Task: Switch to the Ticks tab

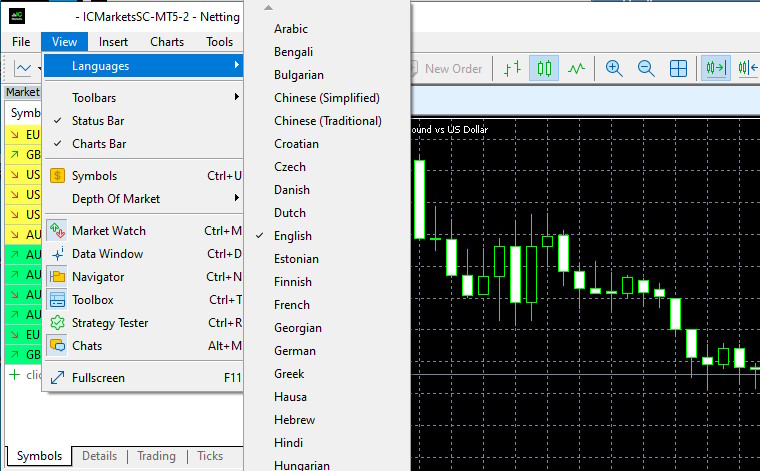Action: 210,456
